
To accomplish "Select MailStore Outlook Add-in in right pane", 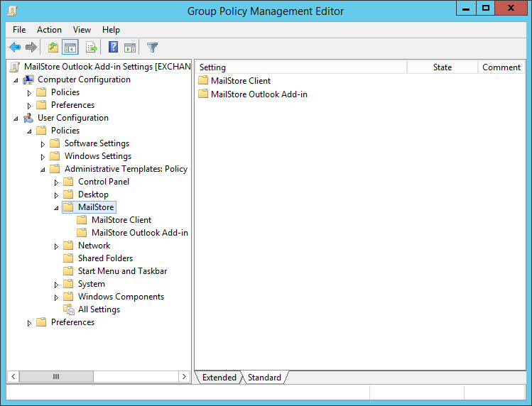I will [x=259, y=94].
